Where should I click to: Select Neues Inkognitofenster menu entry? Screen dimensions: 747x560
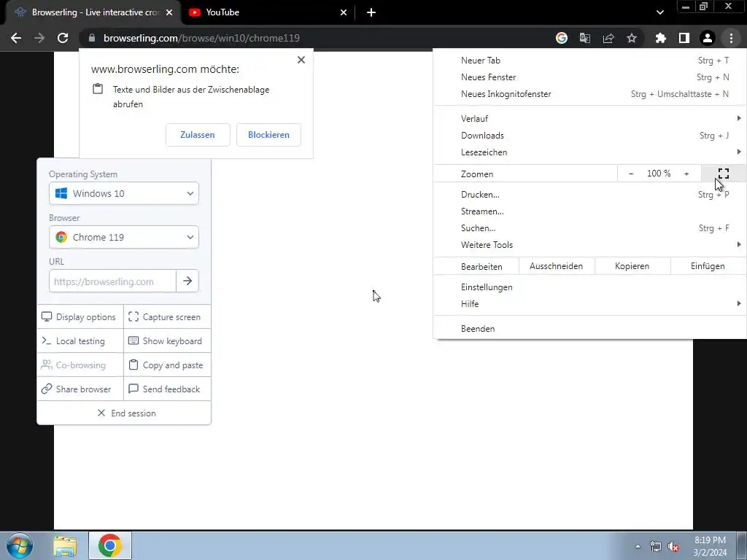[x=589, y=94]
